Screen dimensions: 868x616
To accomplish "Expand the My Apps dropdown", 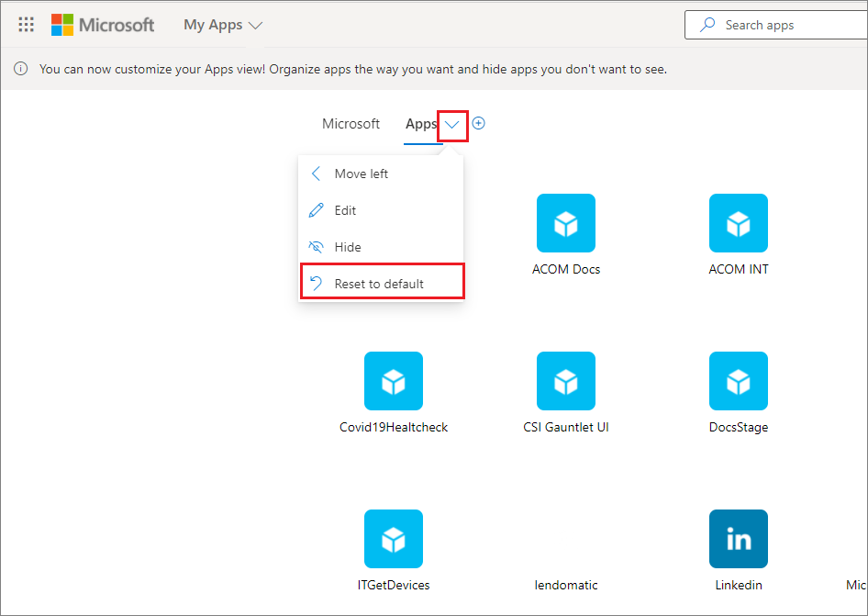I will point(223,25).
